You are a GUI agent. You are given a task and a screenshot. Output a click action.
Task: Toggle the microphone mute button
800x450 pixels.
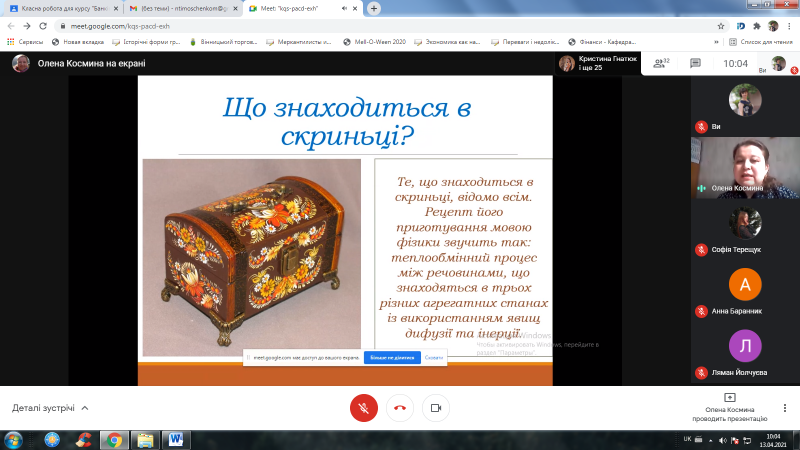tap(364, 408)
